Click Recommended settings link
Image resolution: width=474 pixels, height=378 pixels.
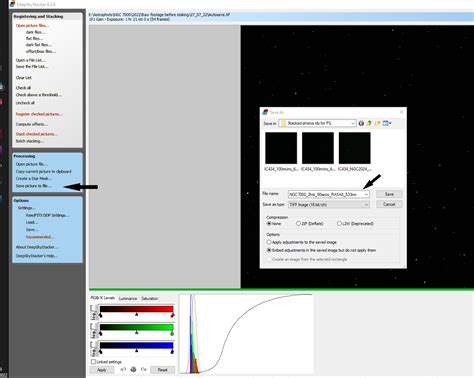click(x=40, y=237)
